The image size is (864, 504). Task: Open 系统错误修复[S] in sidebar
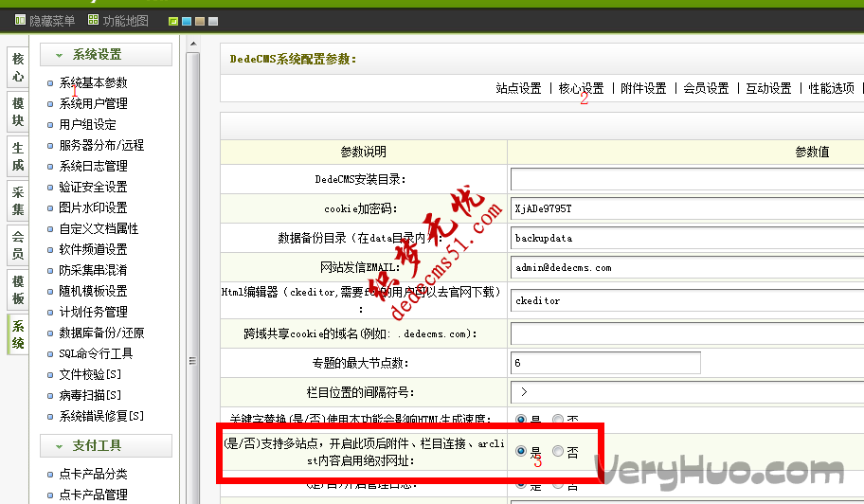click(x=101, y=417)
